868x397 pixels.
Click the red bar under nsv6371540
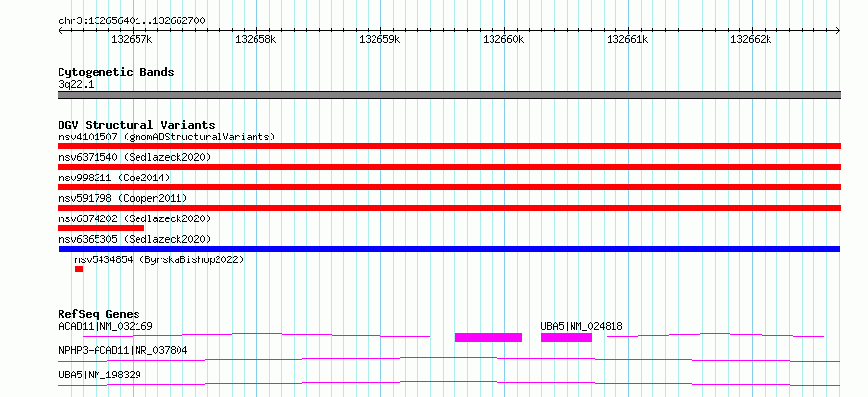pyautogui.click(x=449, y=167)
